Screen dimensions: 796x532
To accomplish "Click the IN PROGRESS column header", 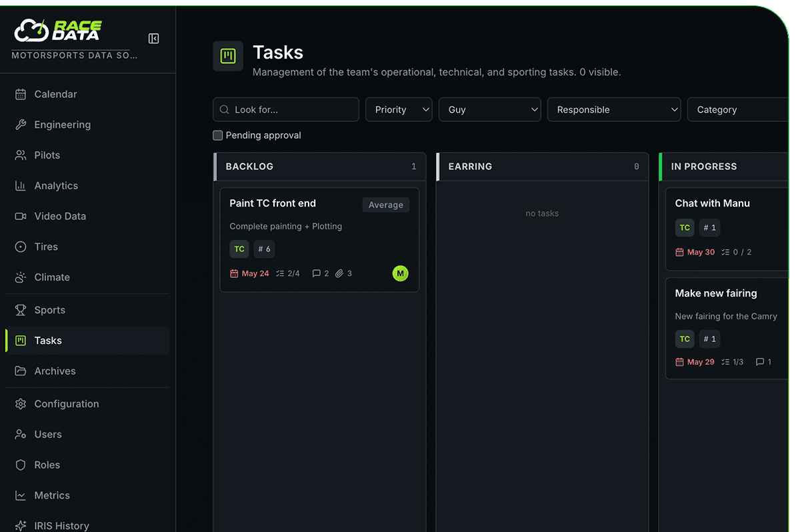I will coord(725,167).
